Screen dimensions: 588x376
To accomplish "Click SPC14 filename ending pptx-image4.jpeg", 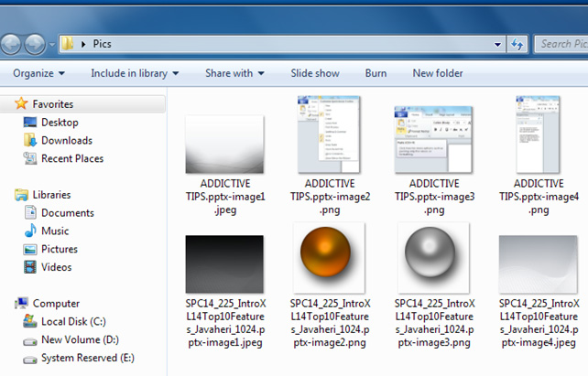I will (x=539, y=323).
